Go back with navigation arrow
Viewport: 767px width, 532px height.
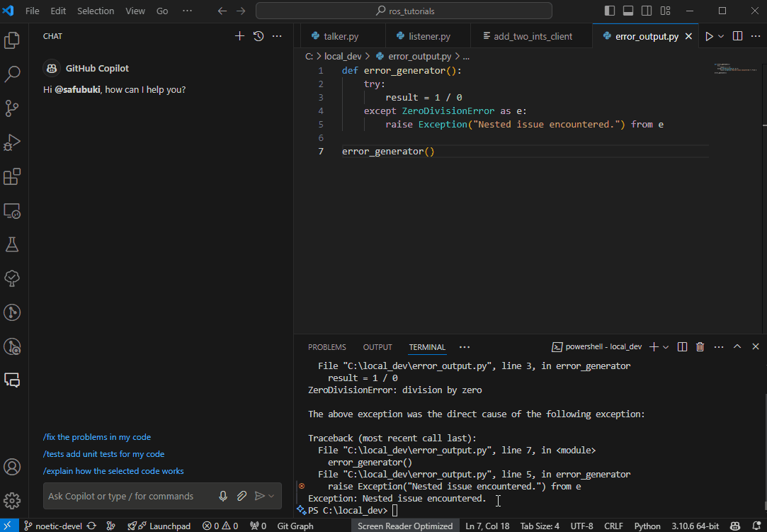point(222,11)
